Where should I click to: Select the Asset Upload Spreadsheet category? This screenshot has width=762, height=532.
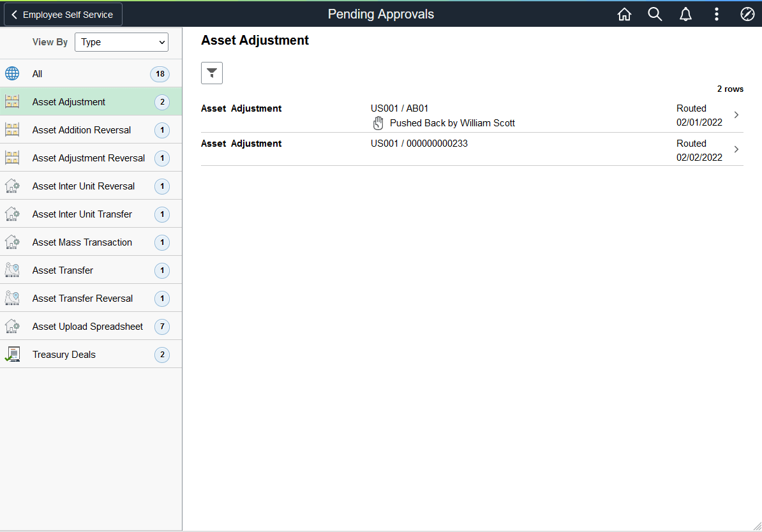(x=87, y=326)
